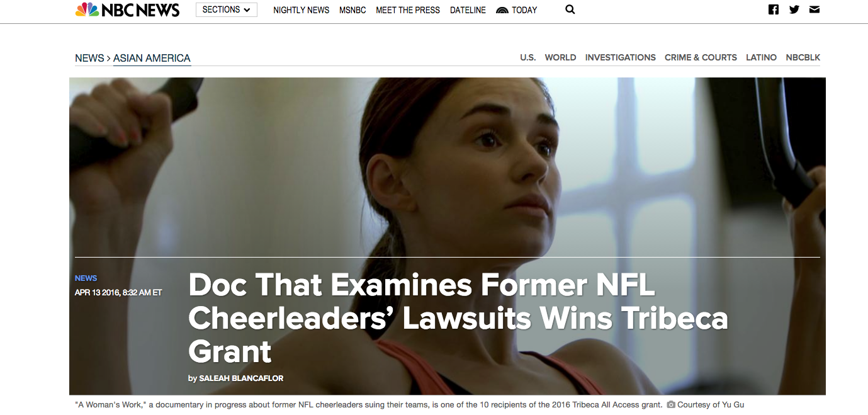Click the camera icon in photo caption
The image size is (868, 415).
[671, 405]
